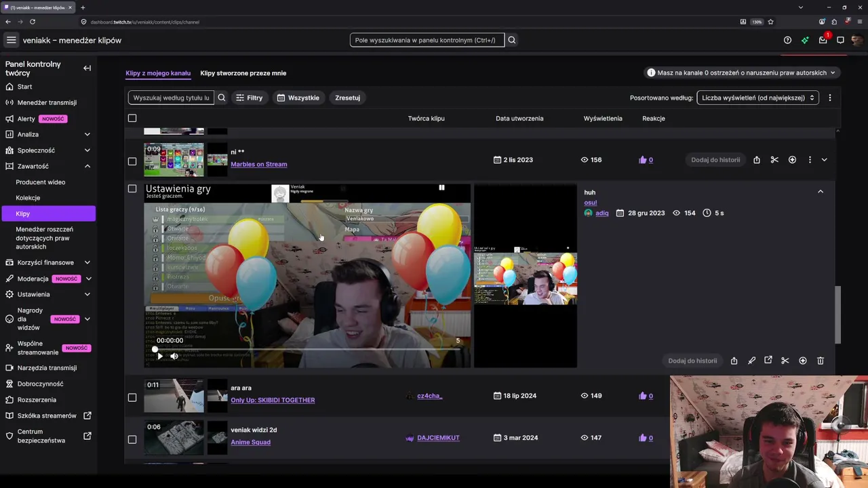Click the circled star icon on 'ni **' row

pos(792,160)
